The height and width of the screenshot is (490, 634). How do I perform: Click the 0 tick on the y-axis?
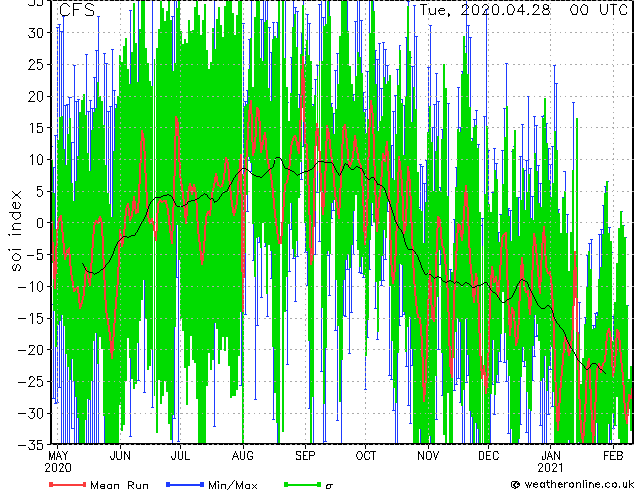pos(41,223)
